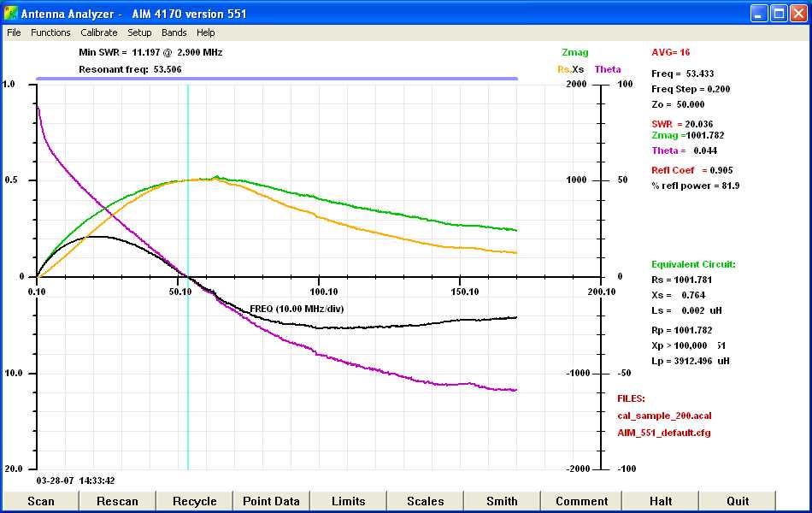
Task: Click the 'SWR = 20.036' readout
Action: click(x=682, y=124)
